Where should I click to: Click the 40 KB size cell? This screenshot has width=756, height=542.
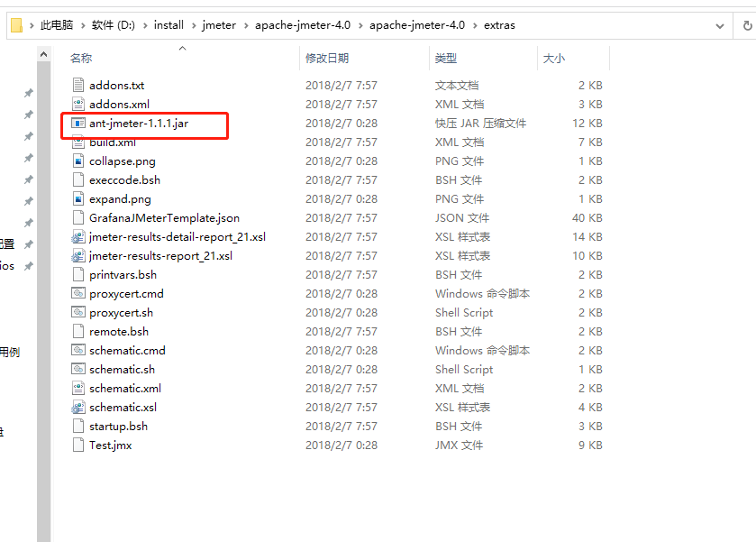587,218
